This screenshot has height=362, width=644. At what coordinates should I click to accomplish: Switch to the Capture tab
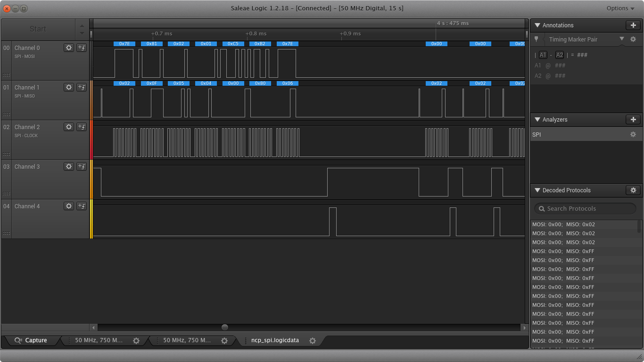[x=32, y=340]
